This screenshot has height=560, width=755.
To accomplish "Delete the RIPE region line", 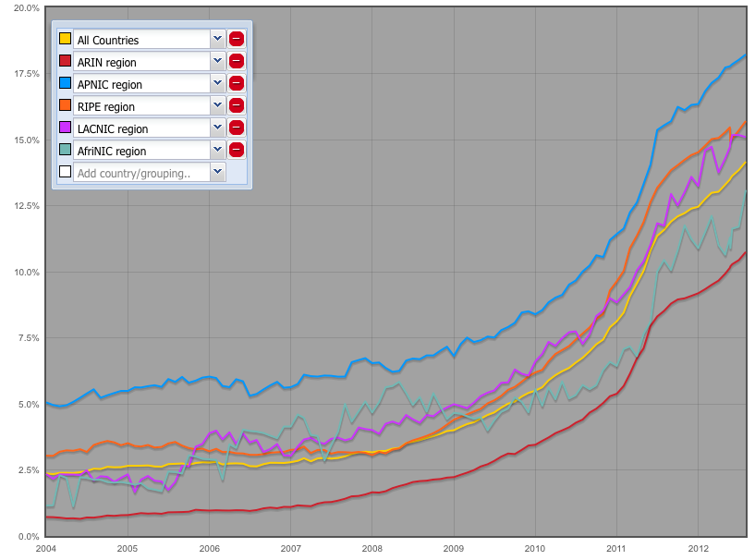I will [x=237, y=105].
